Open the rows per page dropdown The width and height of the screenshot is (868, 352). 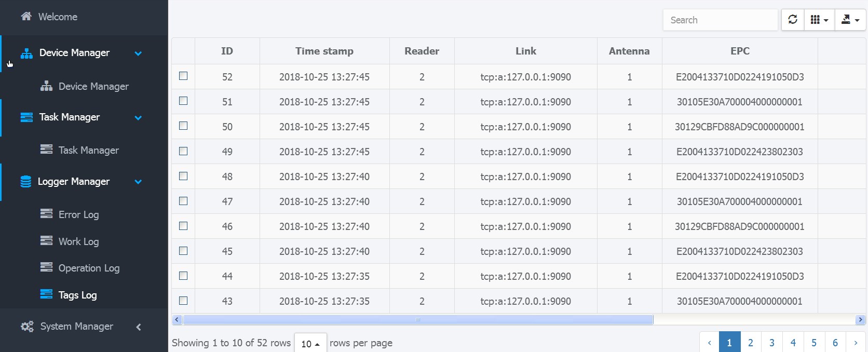(x=310, y=343)
